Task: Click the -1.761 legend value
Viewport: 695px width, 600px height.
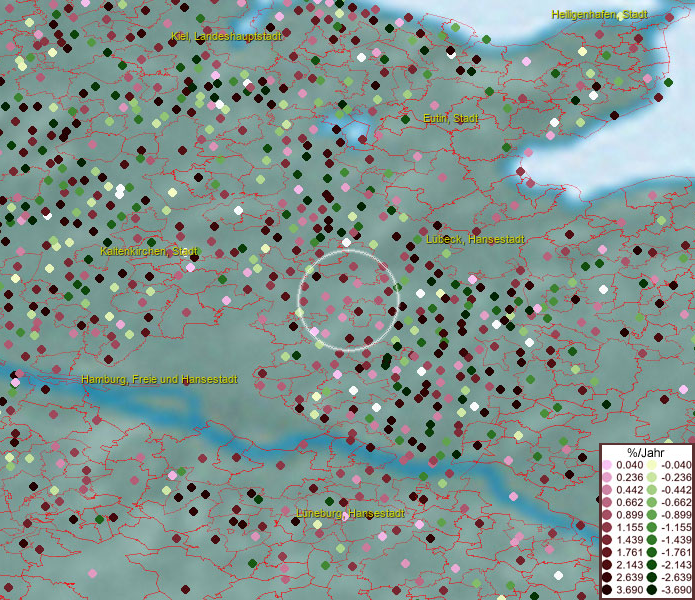Action: [x=676, y=552]
